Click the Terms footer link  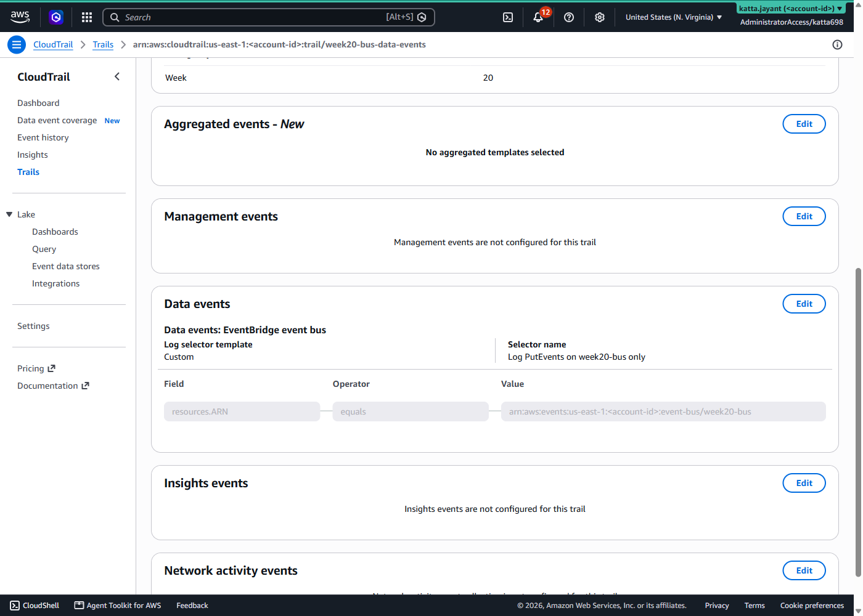click(755, 606)
